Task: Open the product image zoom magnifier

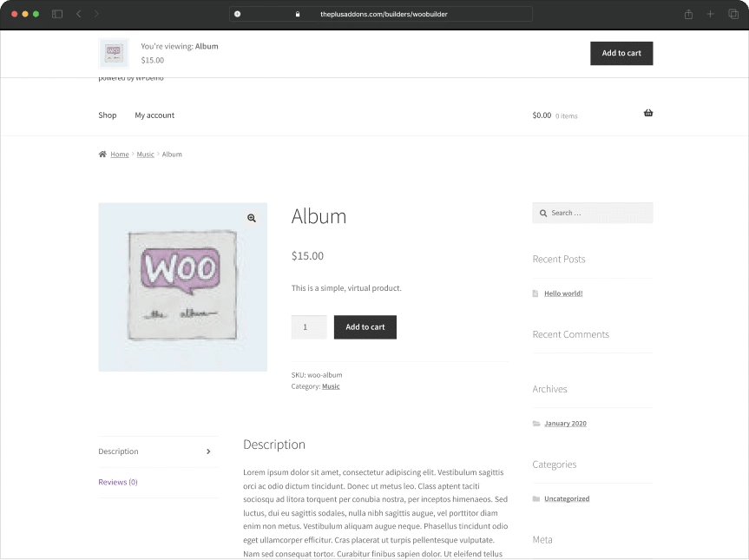Action: [x=252, y=218]
